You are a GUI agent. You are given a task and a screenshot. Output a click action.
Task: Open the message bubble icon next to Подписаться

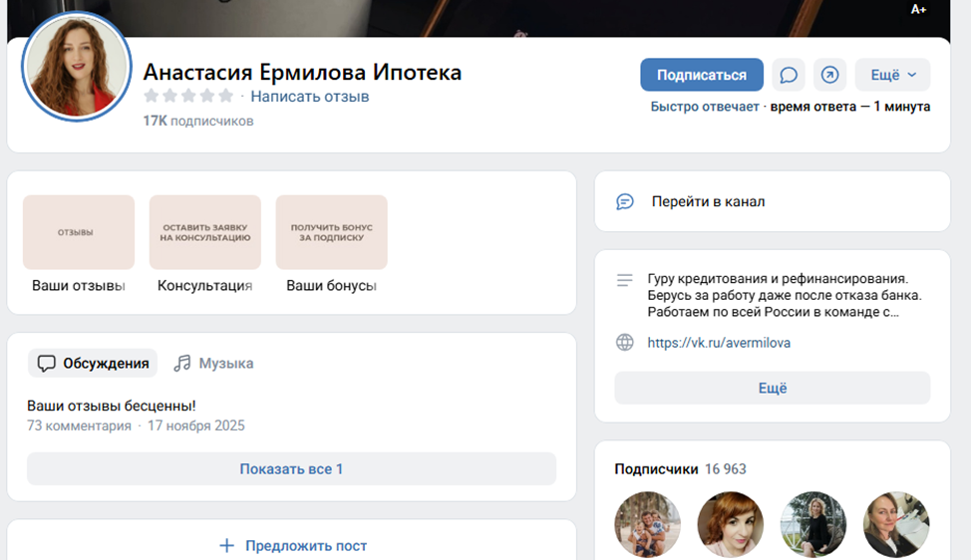click(x=789, y=75)
